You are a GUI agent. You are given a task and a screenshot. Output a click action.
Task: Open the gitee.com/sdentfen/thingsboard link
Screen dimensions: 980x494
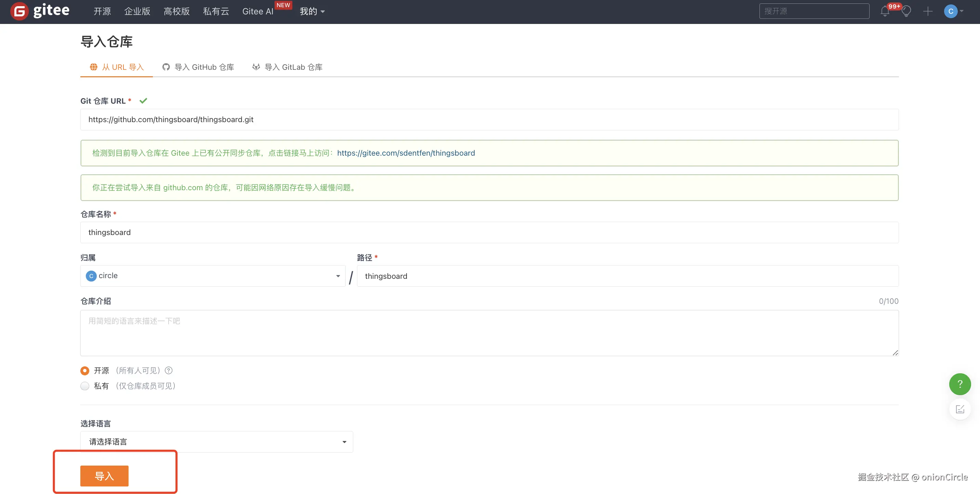tap(406, 153)
